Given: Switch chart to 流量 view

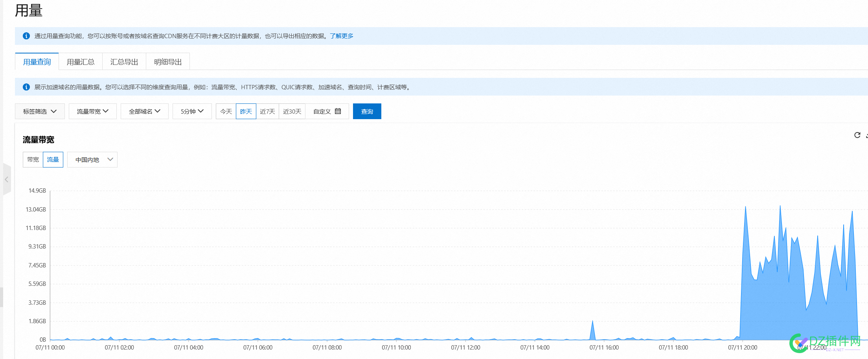Looking at the screenshot, I should coord(53,160).
